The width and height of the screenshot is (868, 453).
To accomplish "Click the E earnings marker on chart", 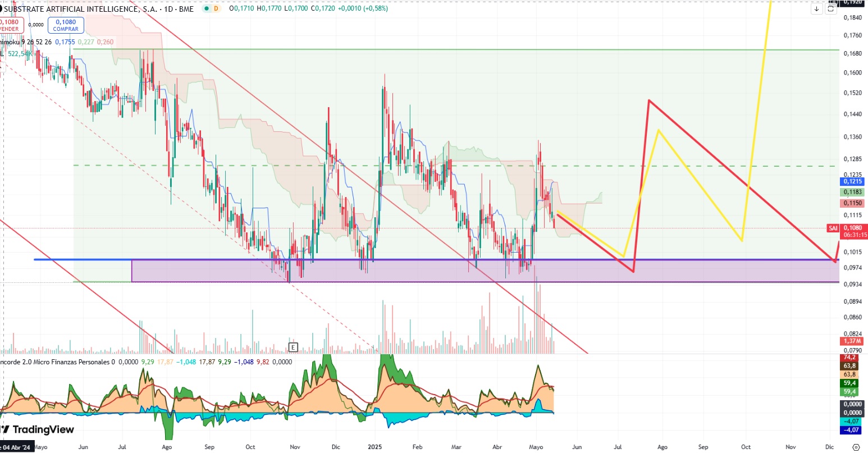I will pyautogui.click(x=293, y=346).
